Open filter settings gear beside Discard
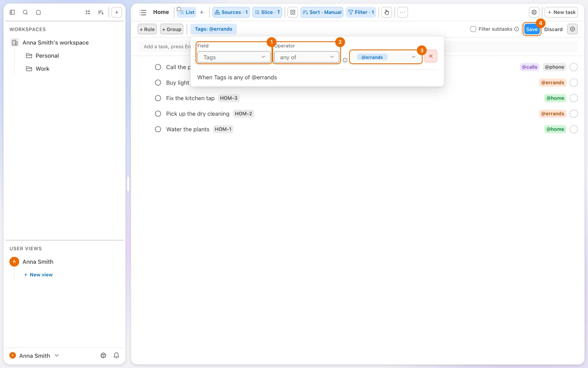588x368 pixels. [x=573, y=29]
